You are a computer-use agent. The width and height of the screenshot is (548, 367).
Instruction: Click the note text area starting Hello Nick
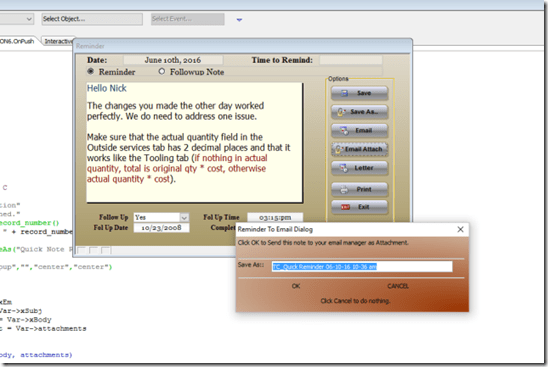[x=195, y=143]
